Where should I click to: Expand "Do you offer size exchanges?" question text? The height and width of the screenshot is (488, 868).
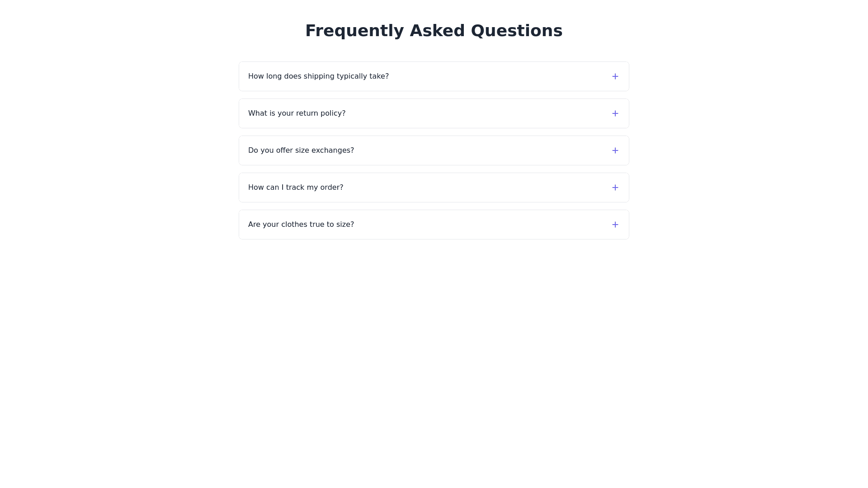point(301,150)
